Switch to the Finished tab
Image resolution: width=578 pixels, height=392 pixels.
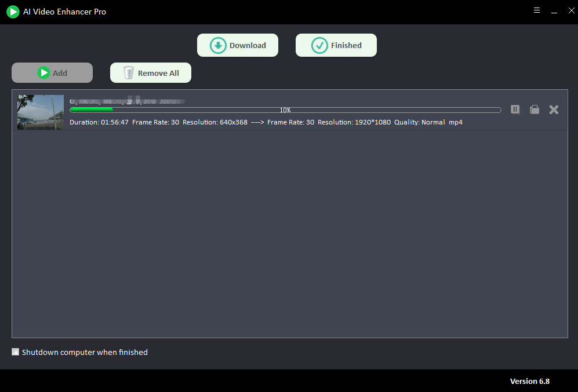[336, 45]
